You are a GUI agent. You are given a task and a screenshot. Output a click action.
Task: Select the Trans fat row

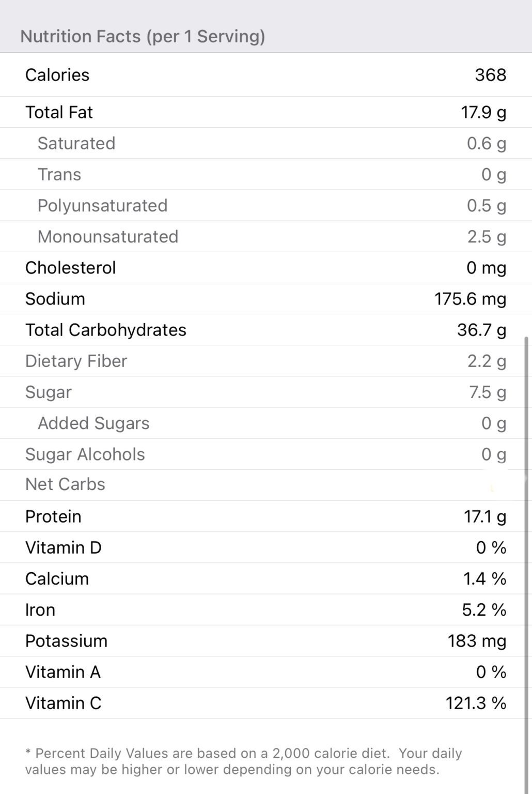click(265, 174)
